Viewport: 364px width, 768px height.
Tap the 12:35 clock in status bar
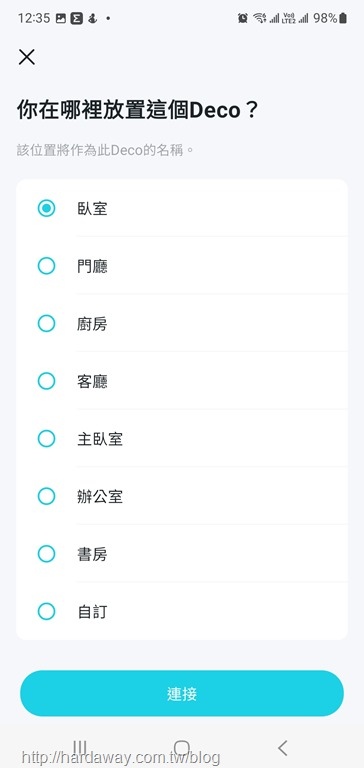(34, 19)
